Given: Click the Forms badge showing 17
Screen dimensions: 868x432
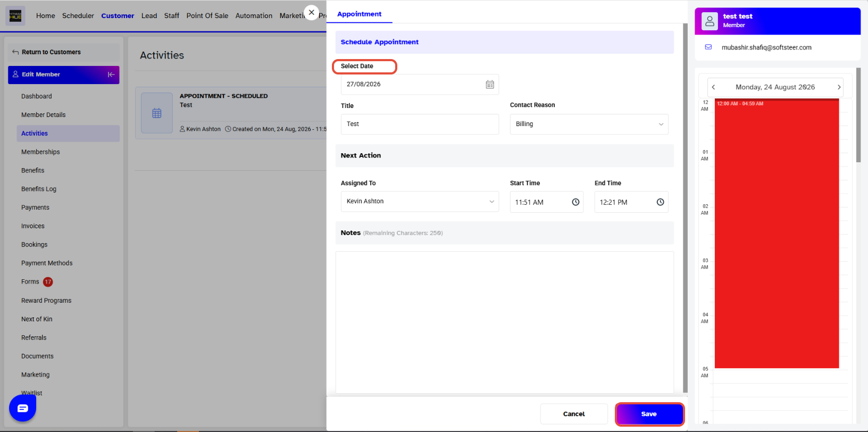Looking at the screenshot, I should [48, 282].
